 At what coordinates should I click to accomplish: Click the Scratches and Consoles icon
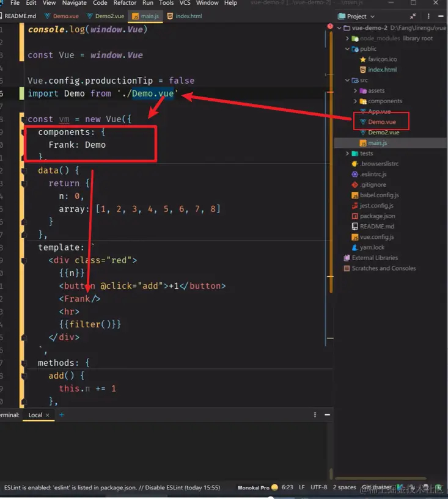[x=347, y=269]
